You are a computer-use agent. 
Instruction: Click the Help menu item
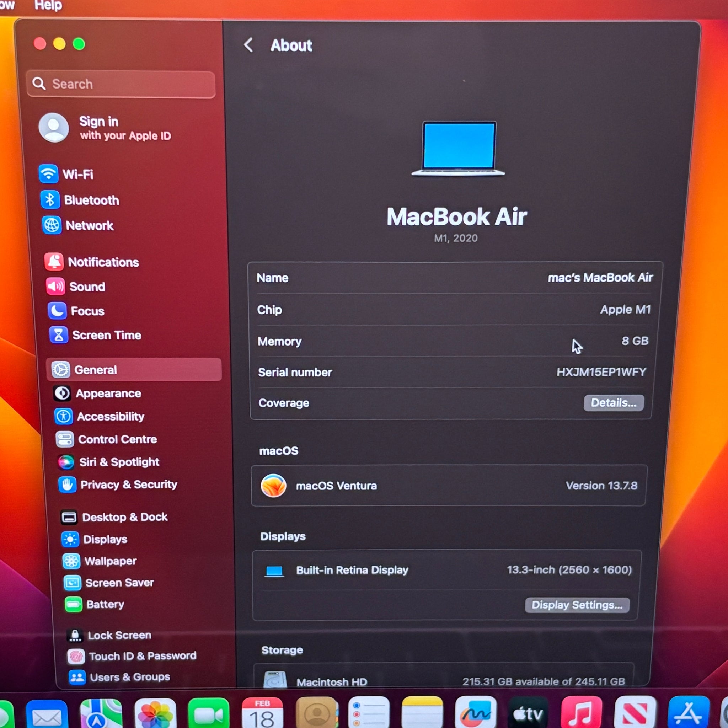tap(48, 5)
